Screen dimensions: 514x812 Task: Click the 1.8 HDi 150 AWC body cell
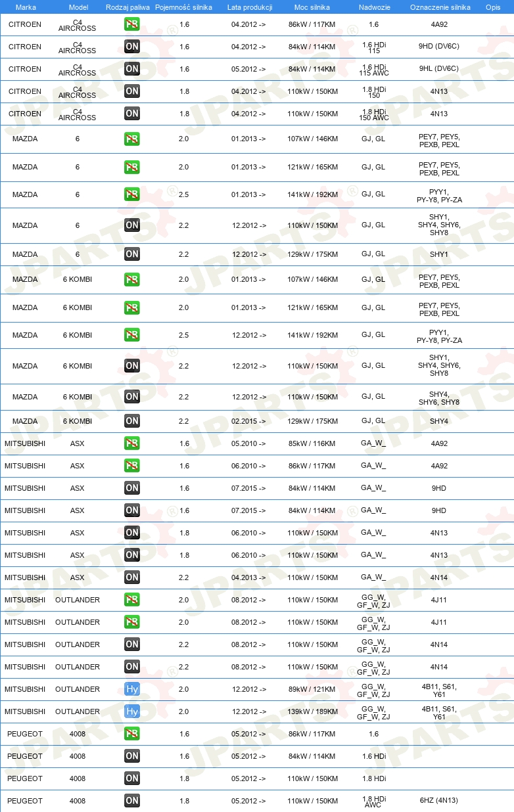[x=373, y=114]
